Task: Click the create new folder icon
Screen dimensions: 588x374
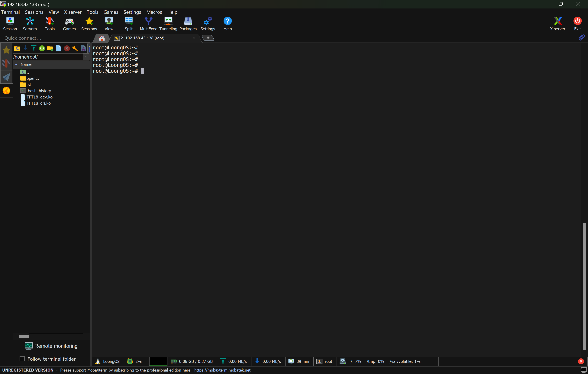Action: 50,48
